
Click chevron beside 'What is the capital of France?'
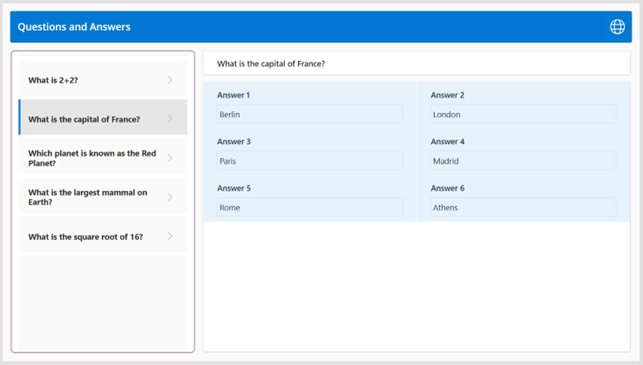(x=170, y=119)
